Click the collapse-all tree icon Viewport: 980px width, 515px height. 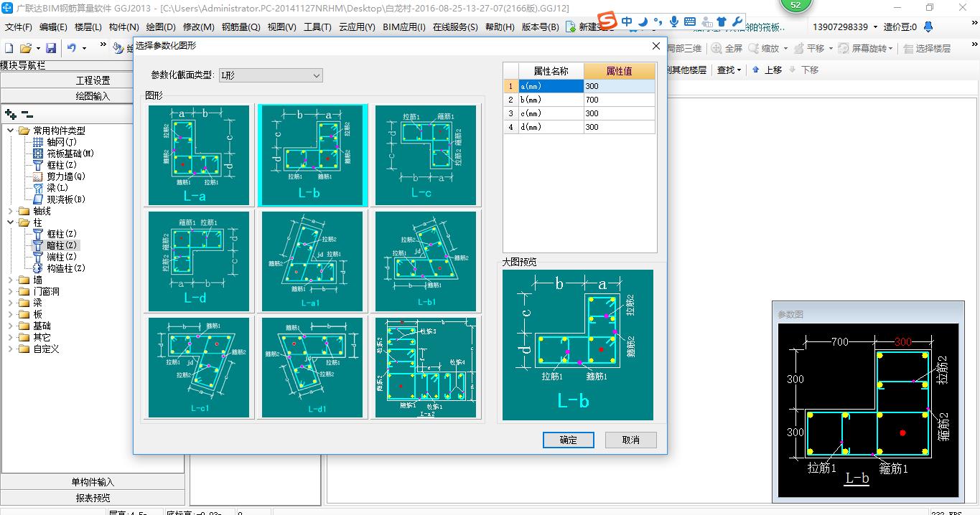(27, 114)
